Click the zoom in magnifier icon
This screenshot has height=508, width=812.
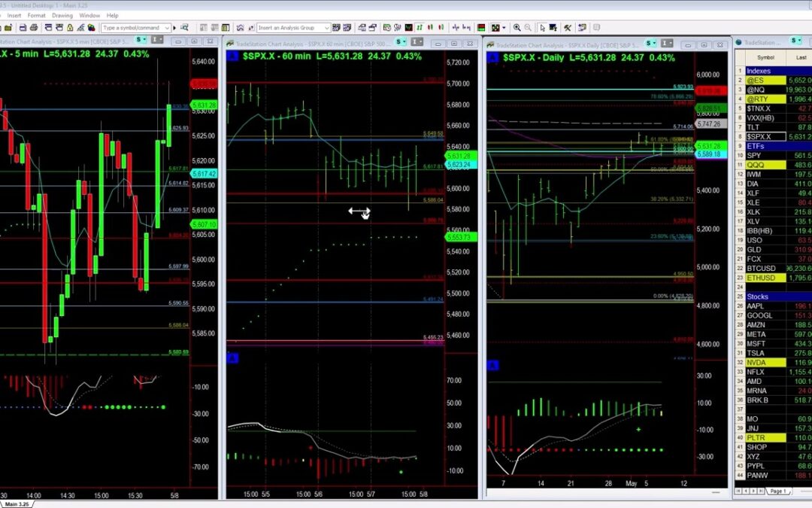(x=517, y=28)
